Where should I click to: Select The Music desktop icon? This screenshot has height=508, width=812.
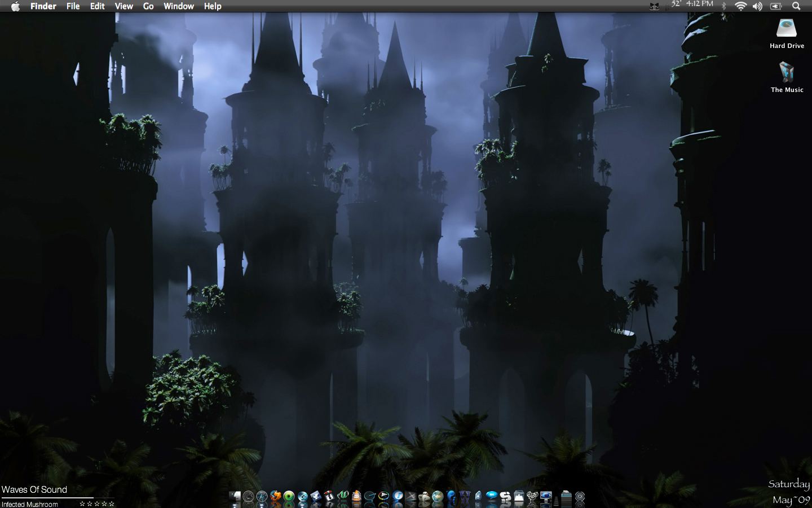(x=787, y=77)
